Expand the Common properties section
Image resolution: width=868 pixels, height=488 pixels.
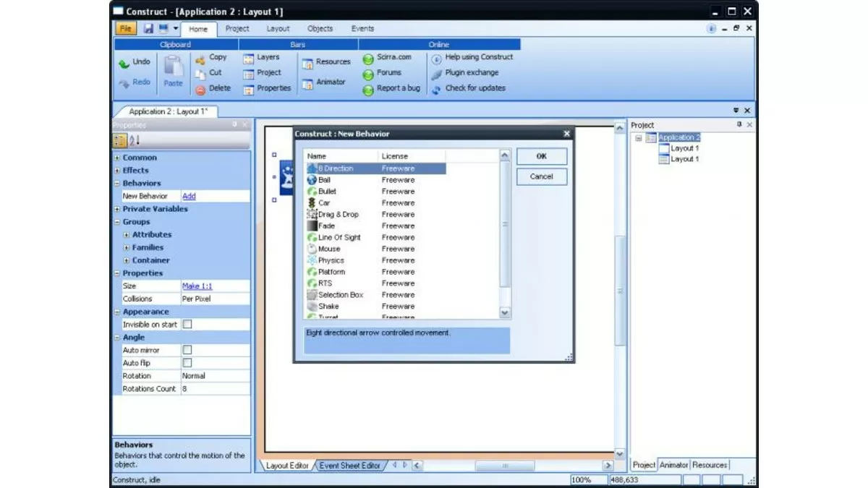point(117,158)
